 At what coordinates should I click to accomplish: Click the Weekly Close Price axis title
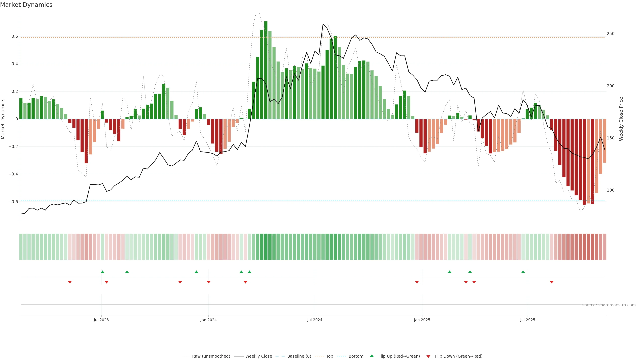621,119
